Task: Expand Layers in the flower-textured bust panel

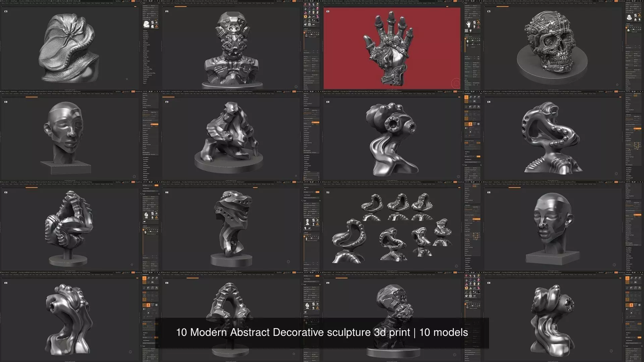Action: (145, 41)
